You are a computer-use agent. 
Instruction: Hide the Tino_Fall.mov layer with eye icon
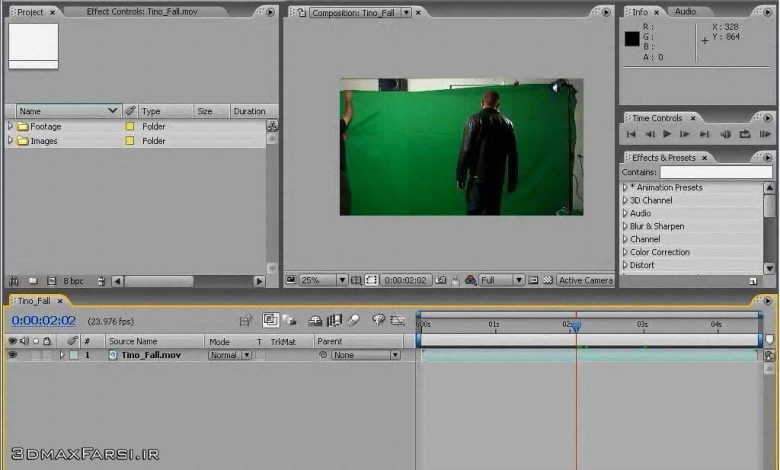[x=13, y=355]
